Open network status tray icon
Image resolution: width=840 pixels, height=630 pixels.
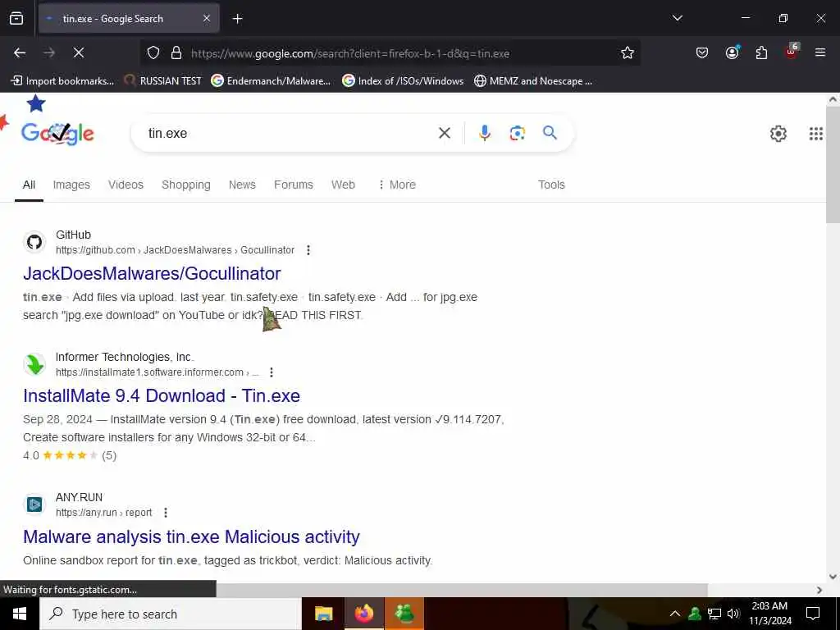pos(714,614)
